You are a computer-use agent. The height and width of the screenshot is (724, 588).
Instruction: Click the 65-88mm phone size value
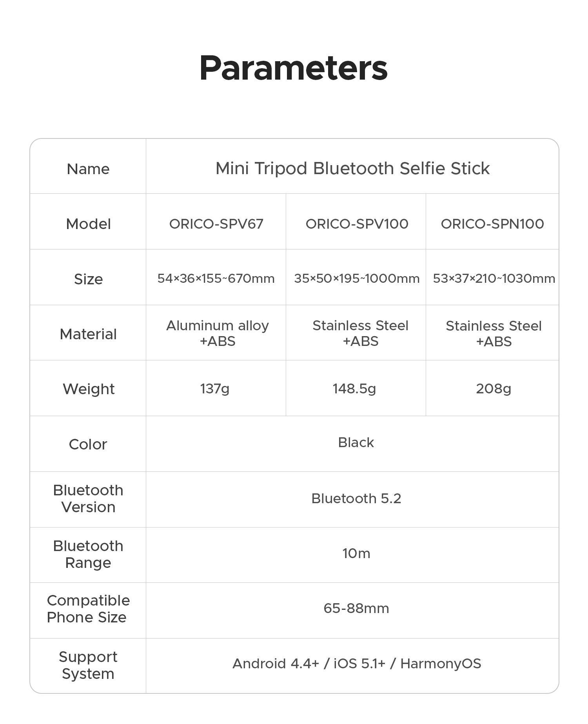click(x=356, y=608)
